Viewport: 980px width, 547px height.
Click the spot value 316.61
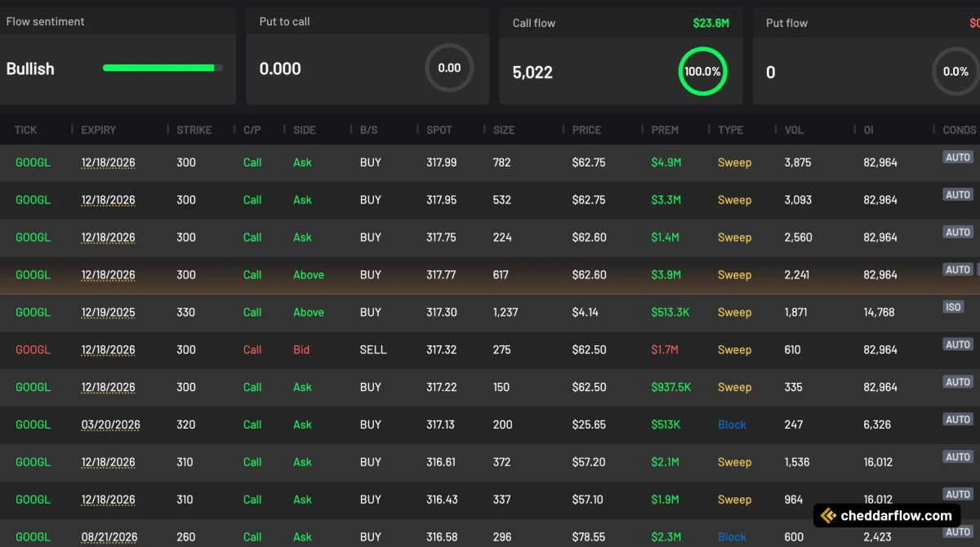coord(441,462)
